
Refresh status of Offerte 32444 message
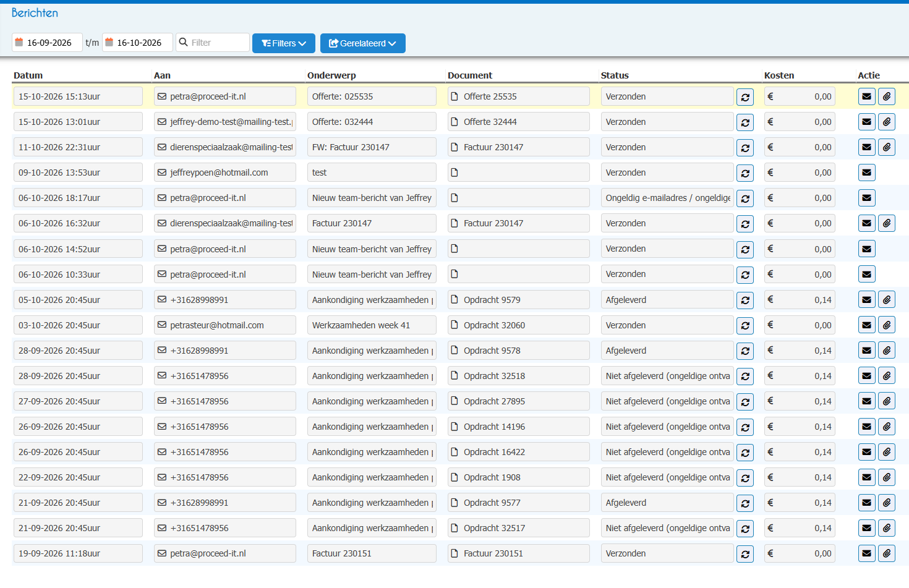[745, 122]
